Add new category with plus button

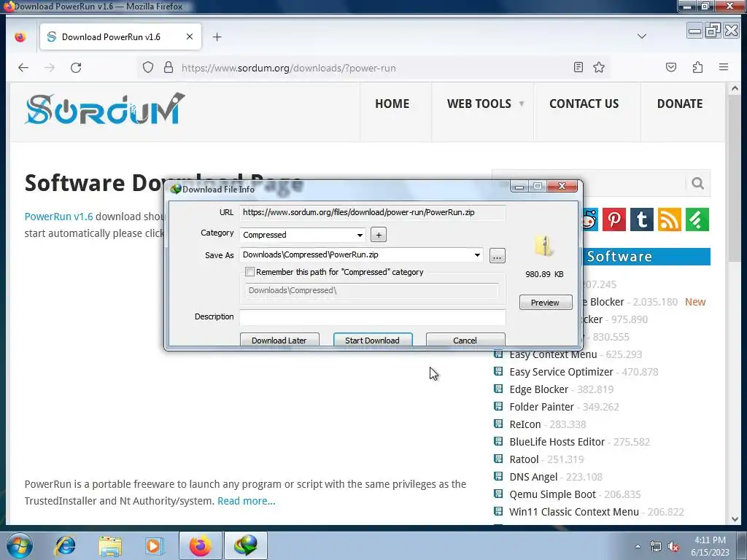tap(379, 235)
